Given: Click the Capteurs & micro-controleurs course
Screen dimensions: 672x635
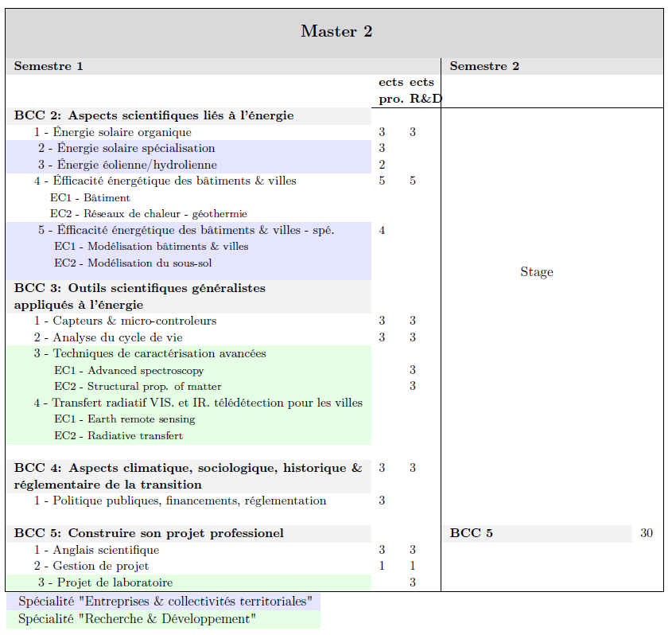Looking at the screenshot, I should click(125, 321).
